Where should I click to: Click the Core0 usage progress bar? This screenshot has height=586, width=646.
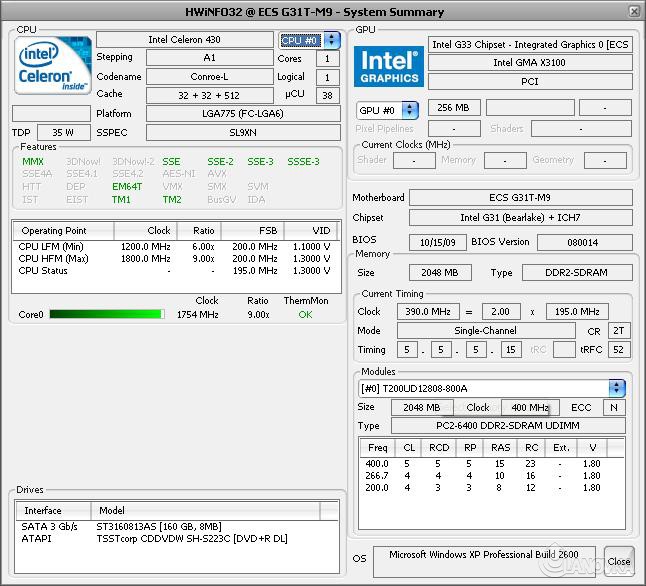tap(106, 315)
